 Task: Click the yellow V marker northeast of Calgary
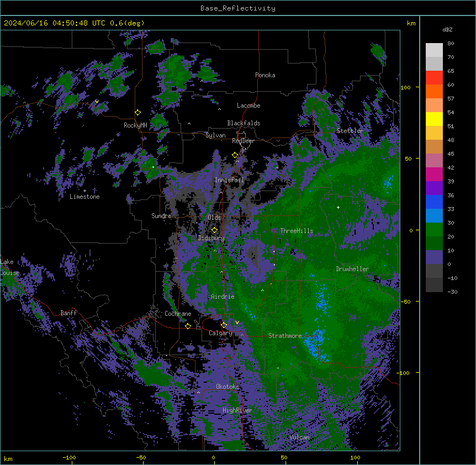click(237, 323)
